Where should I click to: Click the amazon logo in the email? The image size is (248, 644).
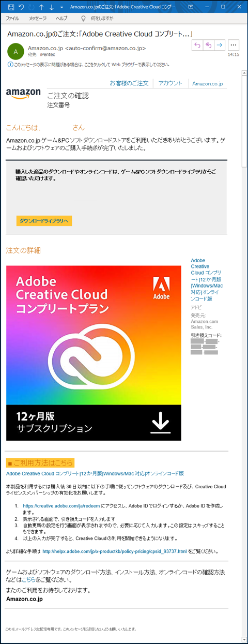(23, 94)
